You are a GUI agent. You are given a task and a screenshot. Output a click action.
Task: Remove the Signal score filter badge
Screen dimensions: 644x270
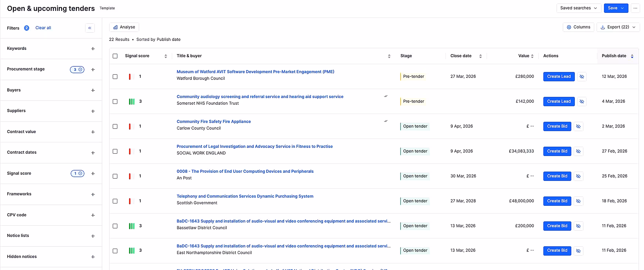[80, 173]
